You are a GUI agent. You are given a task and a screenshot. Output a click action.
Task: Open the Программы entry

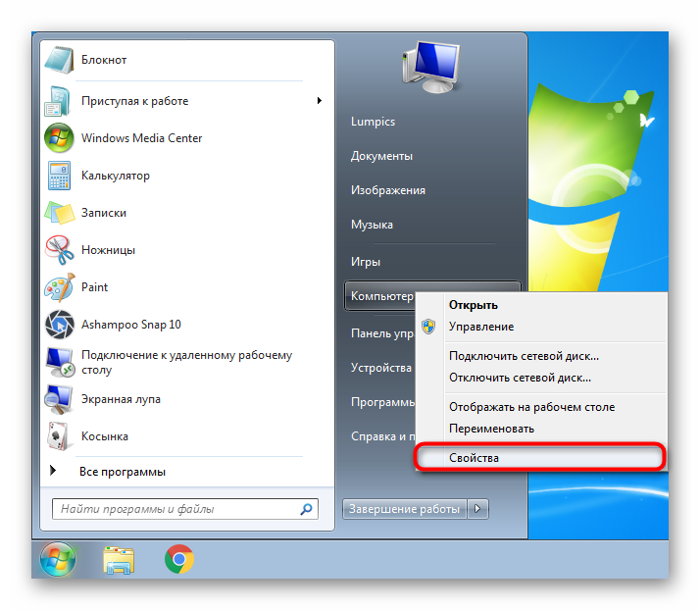coord(382,402)
